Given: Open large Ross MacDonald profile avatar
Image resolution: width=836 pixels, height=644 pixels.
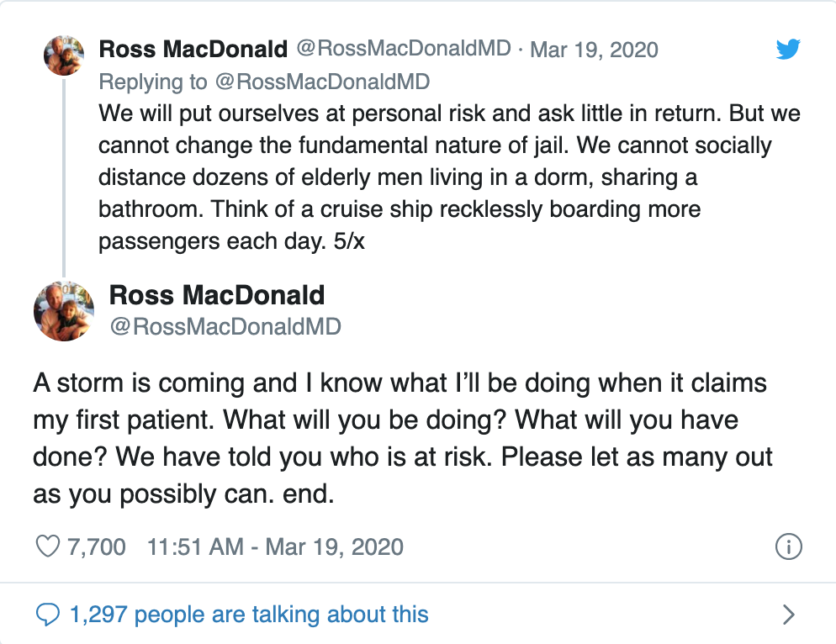Looking at the screenshot, I should pos(64,311).
